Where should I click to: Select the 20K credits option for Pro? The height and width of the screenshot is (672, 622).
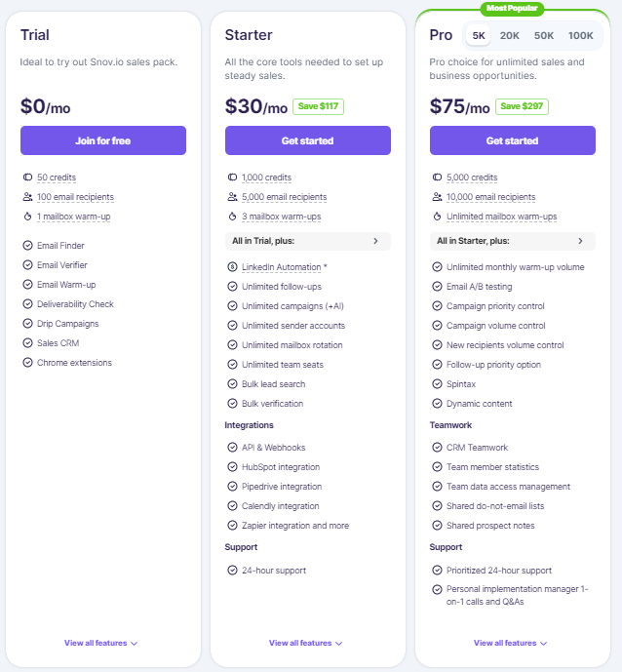(x=509, y=35)
